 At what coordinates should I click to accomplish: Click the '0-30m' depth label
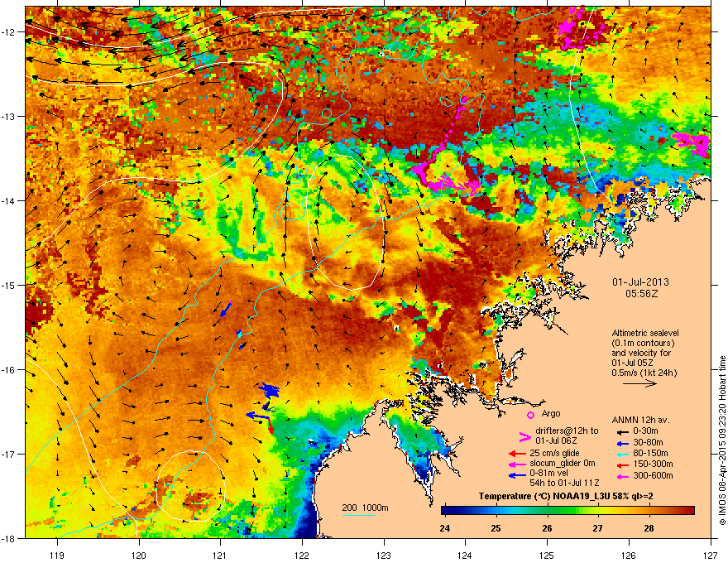click(x=645, y=431)
